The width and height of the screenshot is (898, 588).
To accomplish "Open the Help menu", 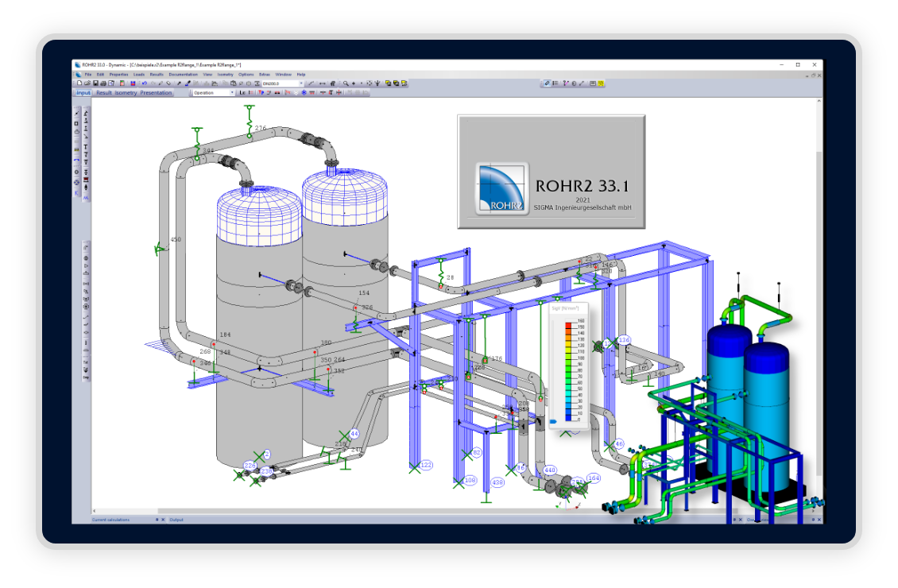I will pyautogui.click(x=301, y=75).
